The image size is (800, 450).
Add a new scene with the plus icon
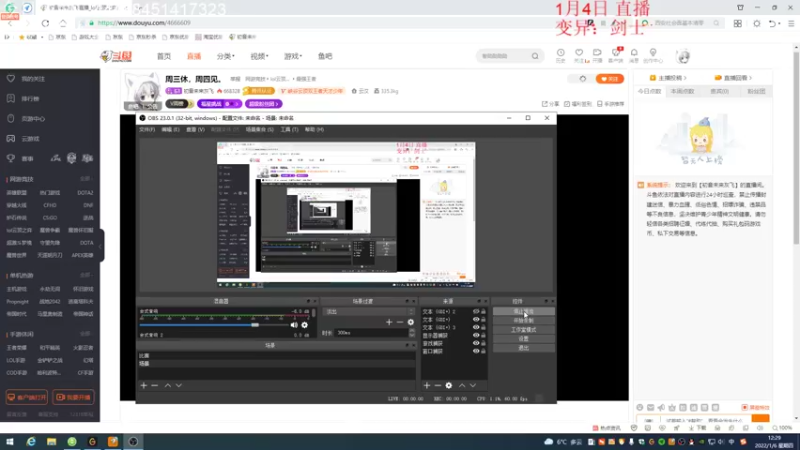pyautogui.click(x=143, y=386)
